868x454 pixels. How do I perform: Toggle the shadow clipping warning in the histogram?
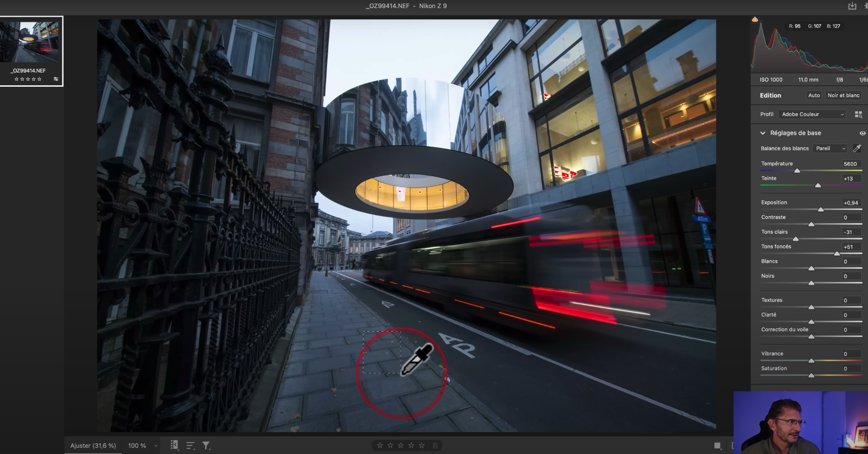(755, 19)
